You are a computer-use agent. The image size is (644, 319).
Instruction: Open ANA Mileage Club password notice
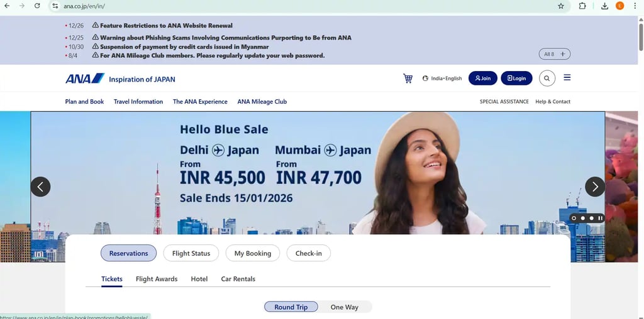pyautogui.click(x=213, y=55)
